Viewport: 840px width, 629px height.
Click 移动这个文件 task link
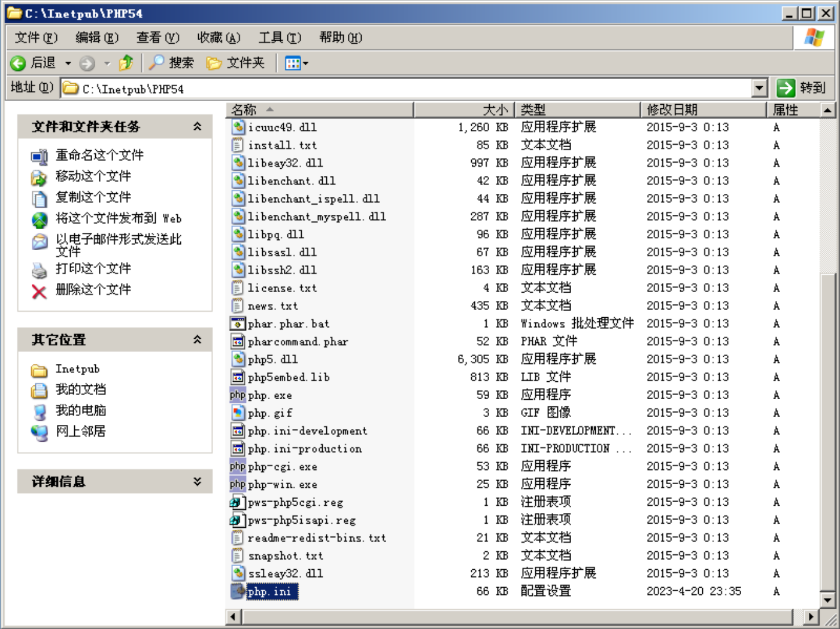coord(93,177)
